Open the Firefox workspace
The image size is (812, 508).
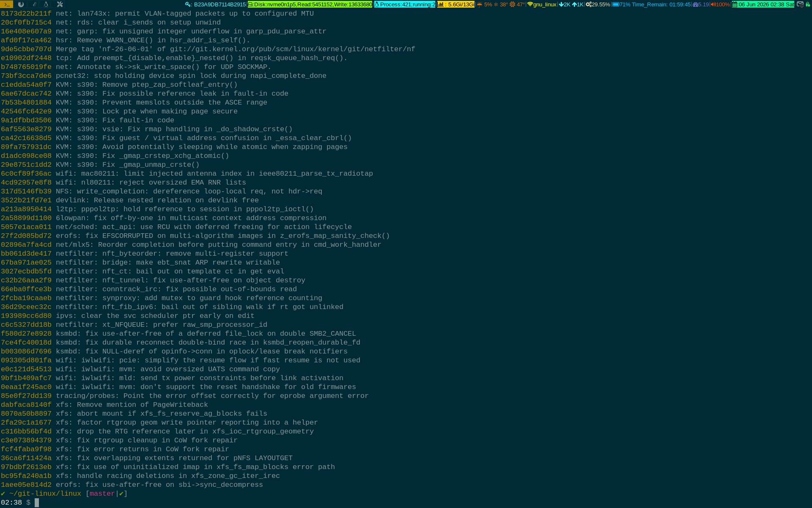(20, 4)
